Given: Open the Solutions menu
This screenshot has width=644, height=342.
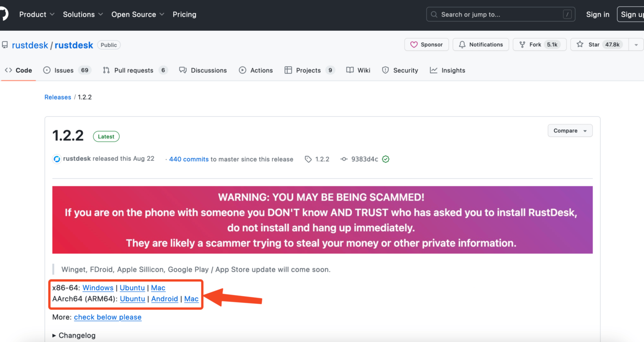Looking at the screenshot, I should [x=83, y=14].
